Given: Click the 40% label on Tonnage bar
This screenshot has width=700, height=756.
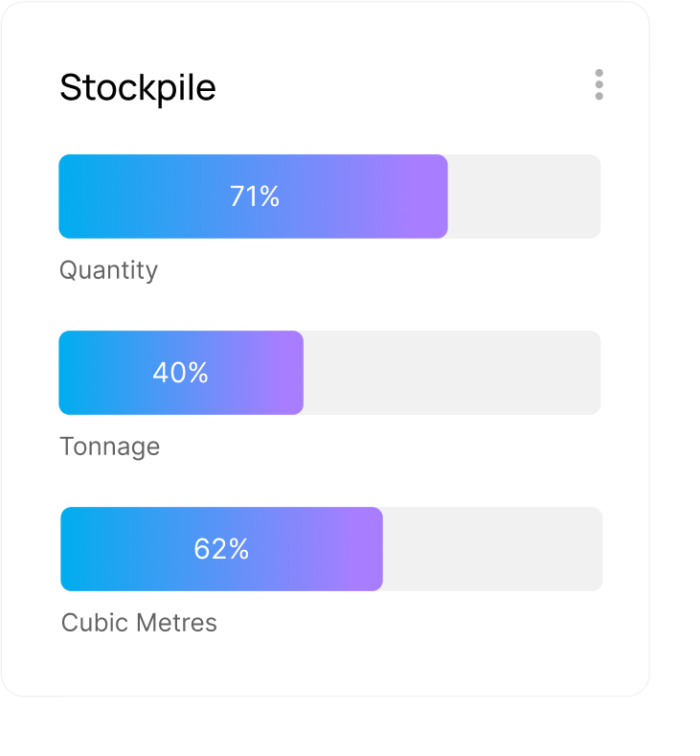Looking at the screenshot, I should tap(181, 373).
